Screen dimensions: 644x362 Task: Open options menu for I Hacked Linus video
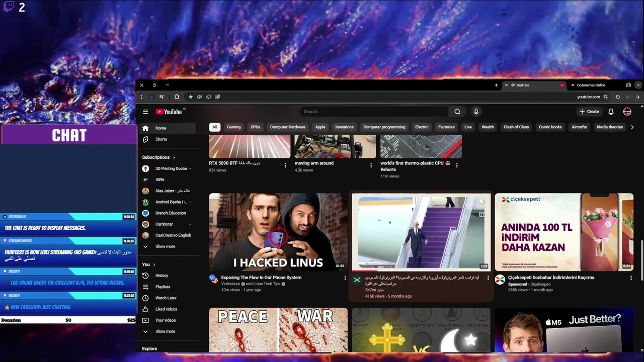345,278
